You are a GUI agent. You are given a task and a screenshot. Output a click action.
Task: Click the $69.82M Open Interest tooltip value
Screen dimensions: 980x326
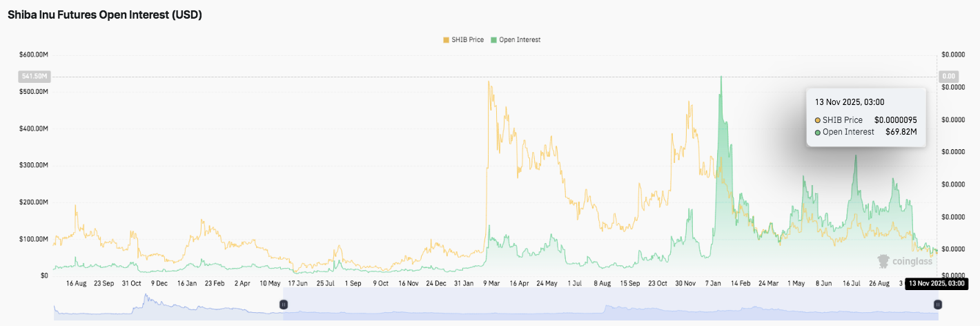click(901, 132)
